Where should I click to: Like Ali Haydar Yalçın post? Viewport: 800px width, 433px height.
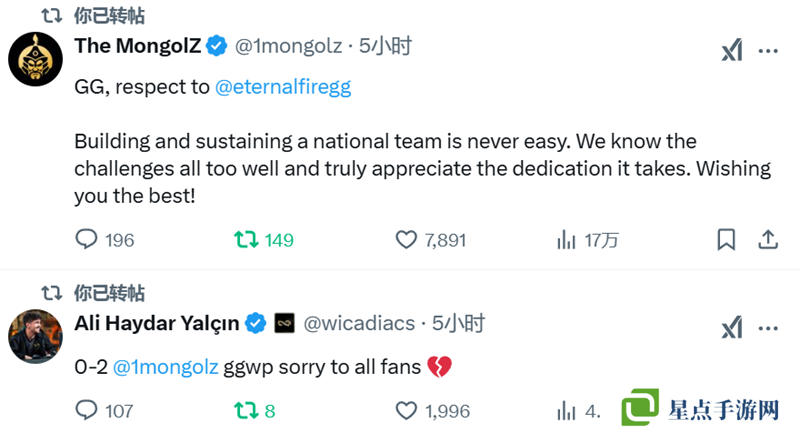tap(406, 410)
